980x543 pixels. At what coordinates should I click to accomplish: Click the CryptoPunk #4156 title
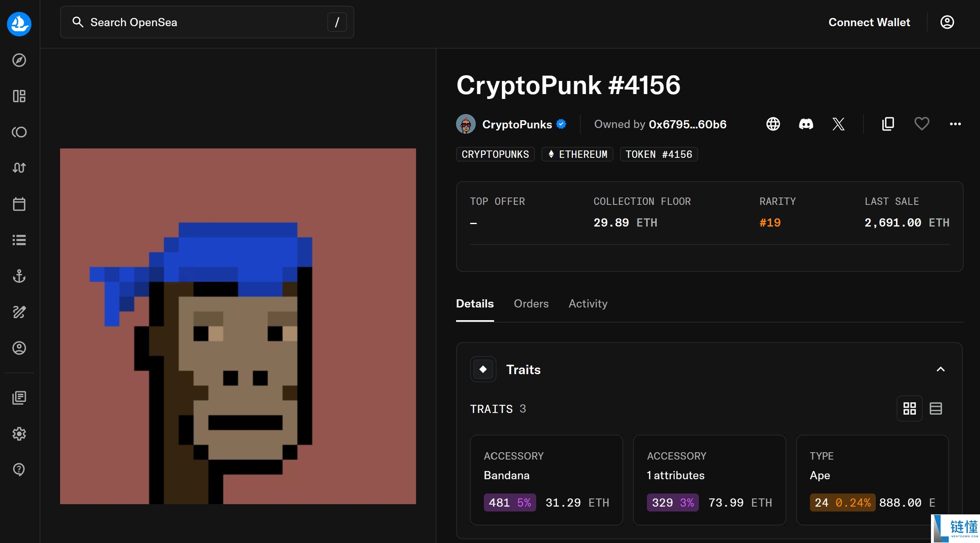(x=568, y=85)
